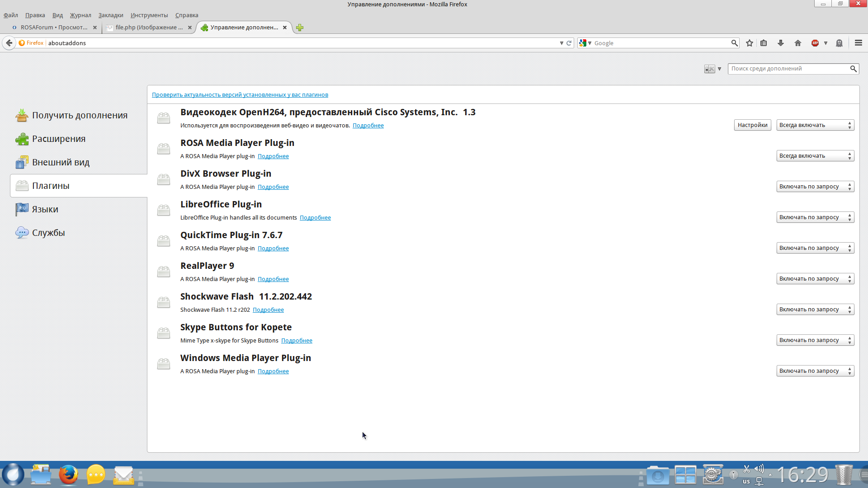Viewport: 868px width, 488px height.
Task: Click Подробнее link for RealPlayer 9
Action: 273,279
